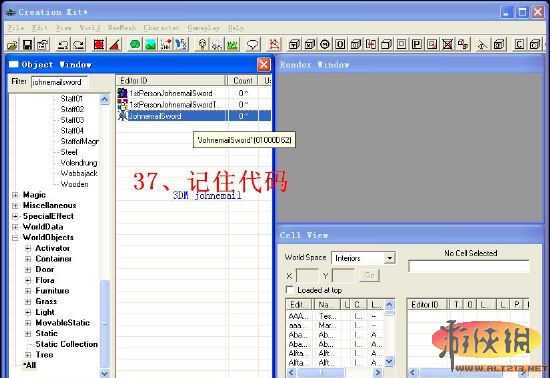Open the World Space Interiors dropdown

(x=389, y=258)
